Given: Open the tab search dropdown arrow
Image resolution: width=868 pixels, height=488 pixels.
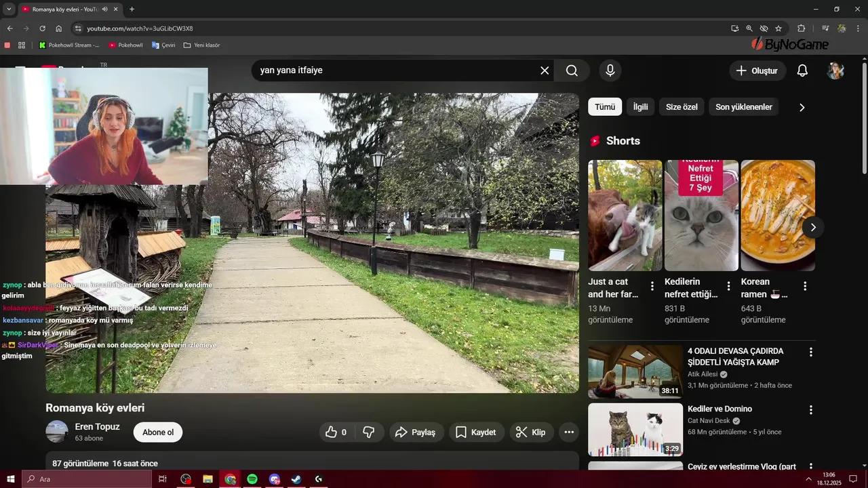Looking at the screenshot, I should click(9, 9).
